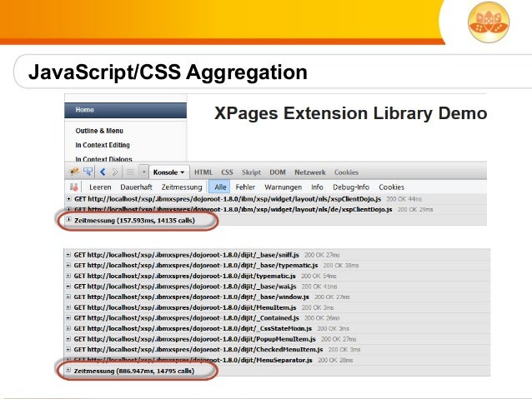Expand the PopupMenuItem.js GET request

point(68,339)
